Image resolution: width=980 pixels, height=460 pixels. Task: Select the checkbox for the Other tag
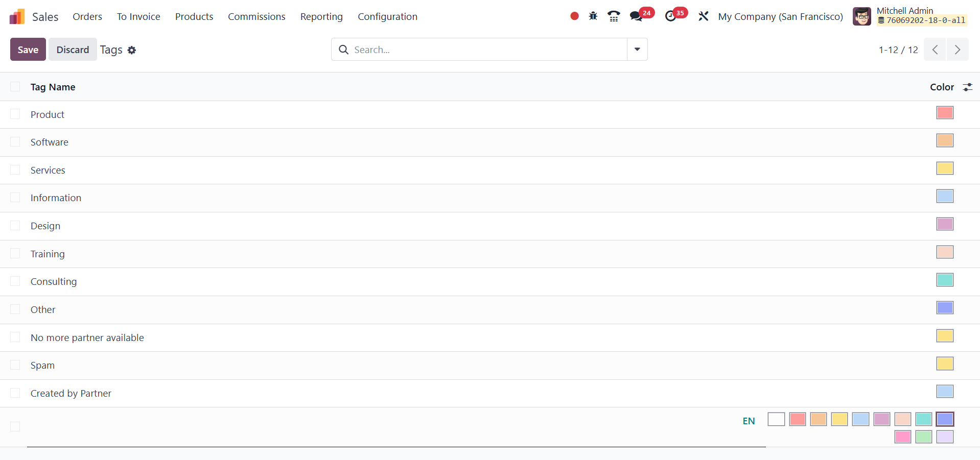pyautogui.click(x=15, y=309)
